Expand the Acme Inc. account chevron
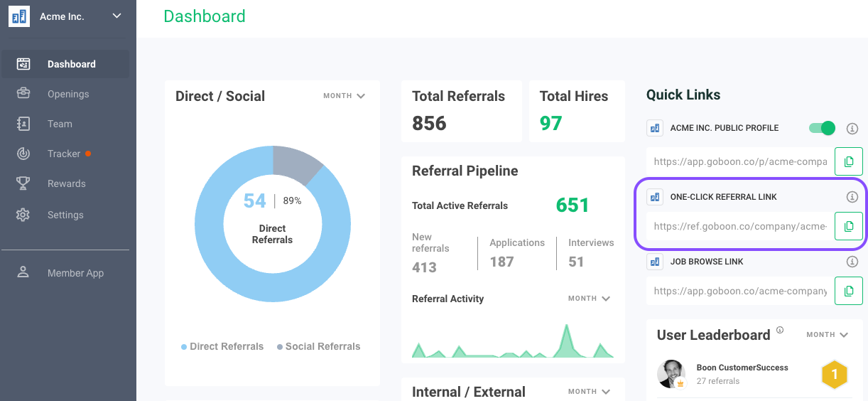The height and width of the screenshot is (401, 868). point(117,16)
